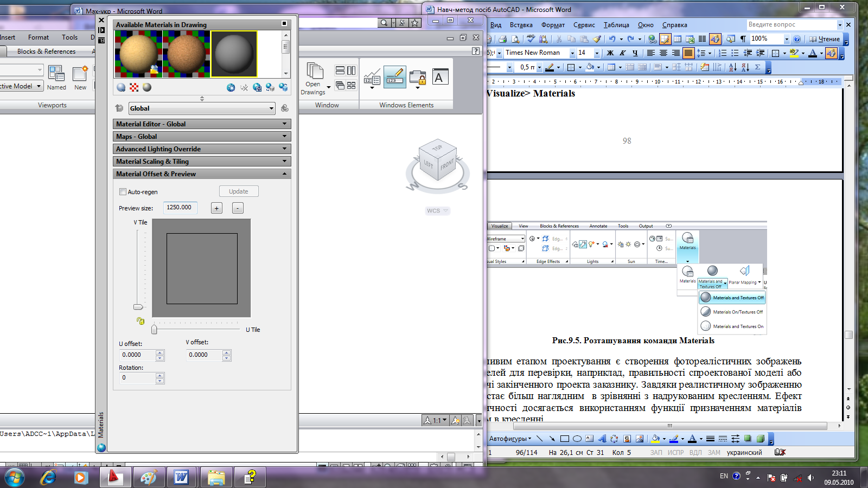The height and width of the screenshot is (488, 868).
Task: Expand Material Editor - Global section
Action: pos(202,124)
